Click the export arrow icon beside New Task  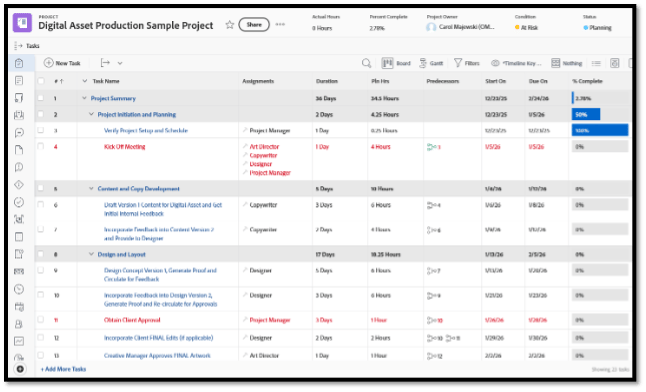point(105,63)
